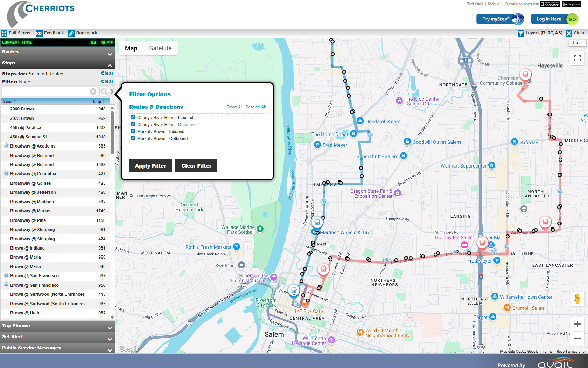Uncheck Cherry / River Road - Inbound
The width and height of the screenshot is (588, 368).
coord(133,117)
